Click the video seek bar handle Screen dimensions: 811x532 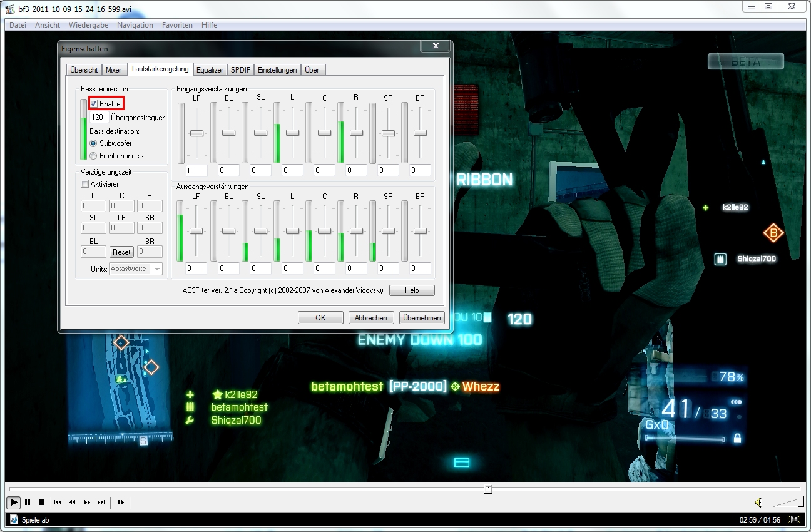tap(489, 489)
